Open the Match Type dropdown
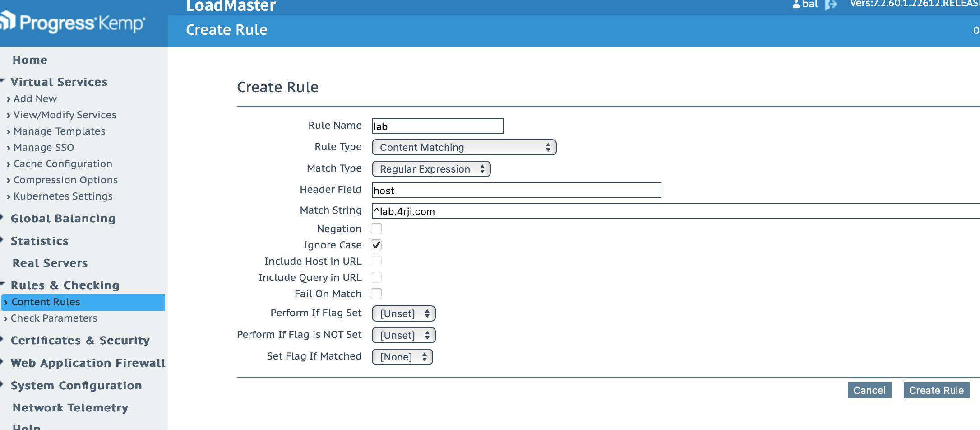The height and width of the screenshot is (430, 980). [431, 169]
